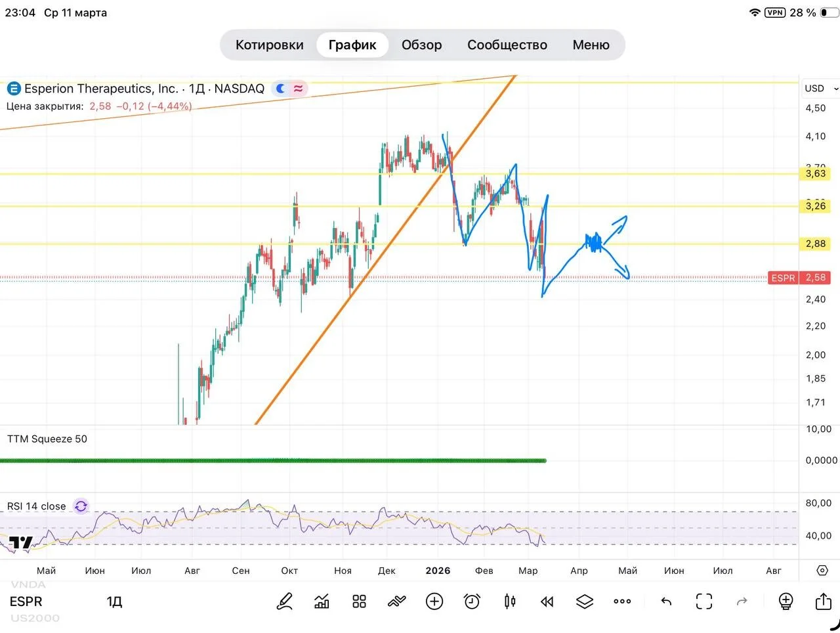
Task: Open the Обзор tab
Action: pos(422,45)
